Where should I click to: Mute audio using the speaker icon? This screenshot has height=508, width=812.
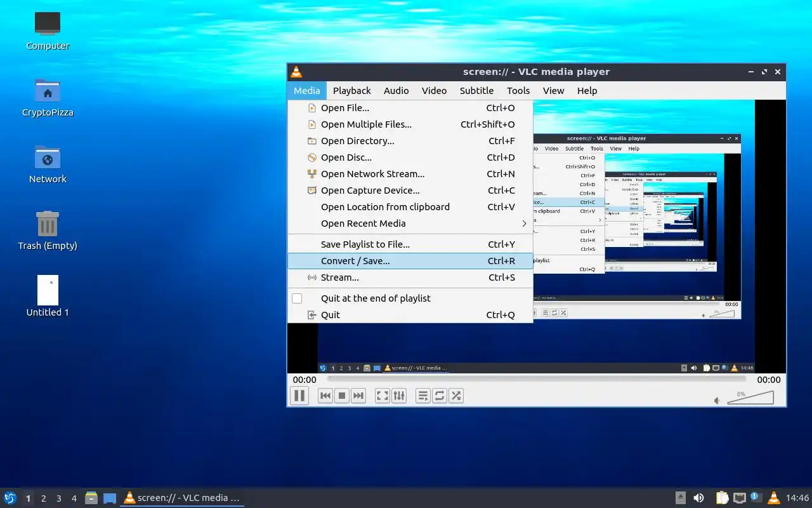point(717,401)
